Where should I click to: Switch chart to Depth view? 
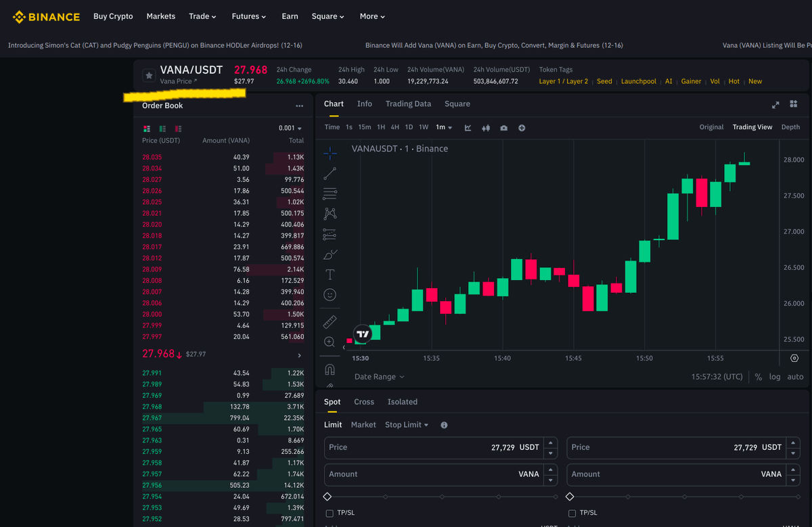click(790, 127)
